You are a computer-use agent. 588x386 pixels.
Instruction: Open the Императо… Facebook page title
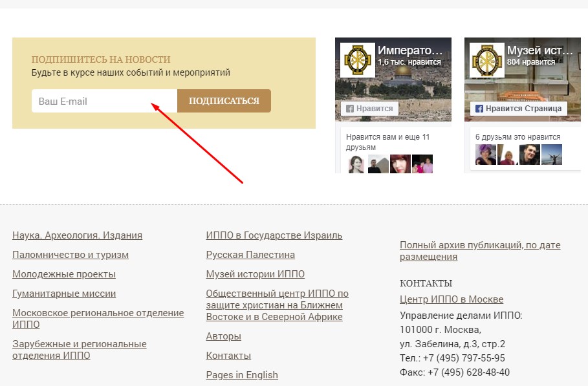pos(410,50)
